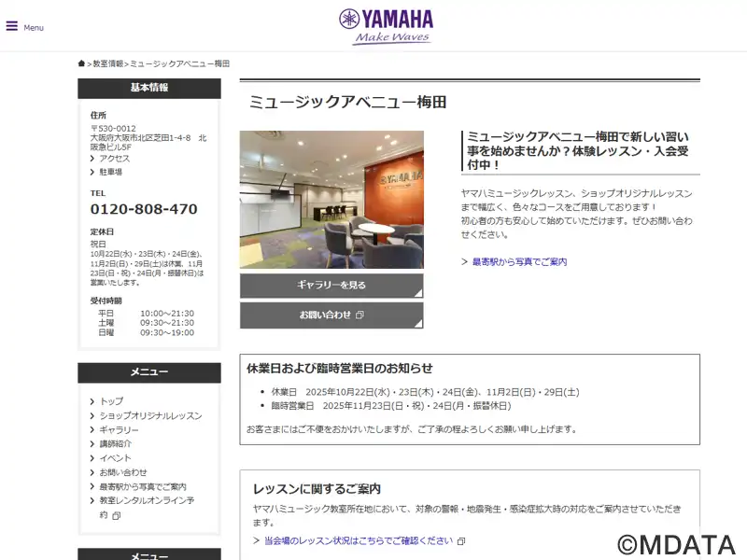The image size is (747, 560).
Task: Select ギャラリー in the sidebar menu
Action: (120, 430)
